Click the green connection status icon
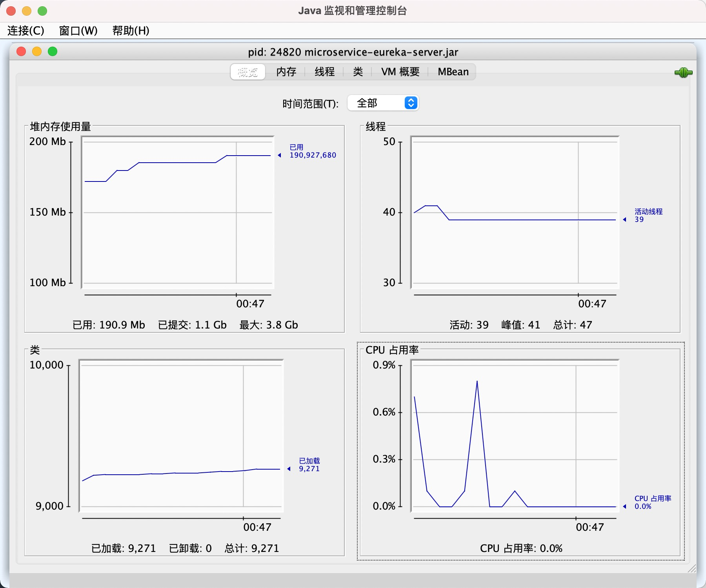The width and height of the screenshot is (706, 588). (x=683, y=73)
